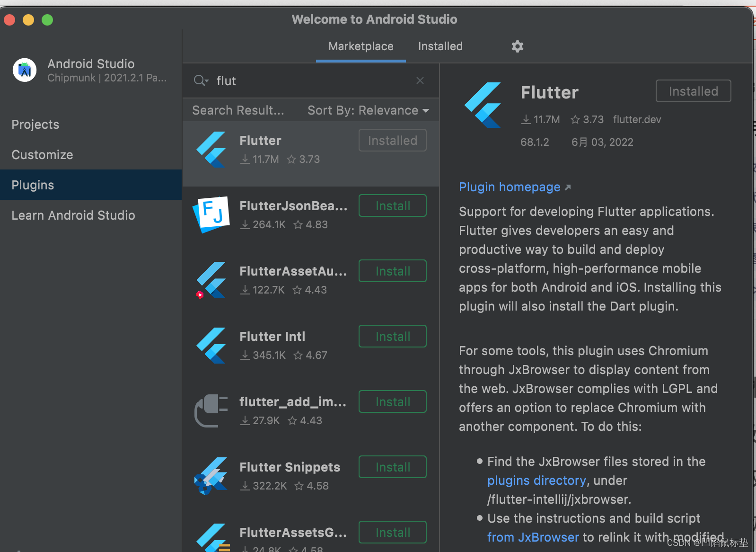Open the Sort By Relevance dropdown
Viewport: 756px width, 552px height.
(x=369, y=110)
